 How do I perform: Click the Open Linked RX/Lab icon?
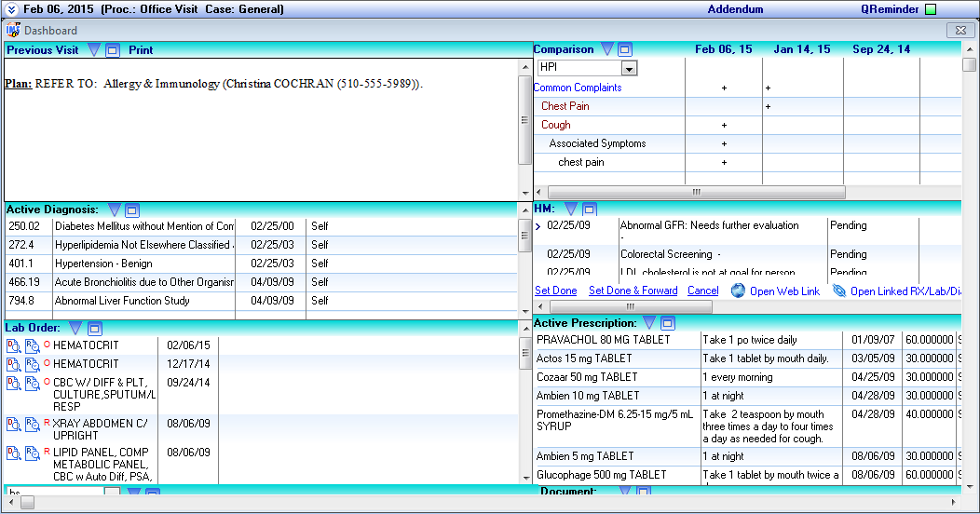coord(839,291)
